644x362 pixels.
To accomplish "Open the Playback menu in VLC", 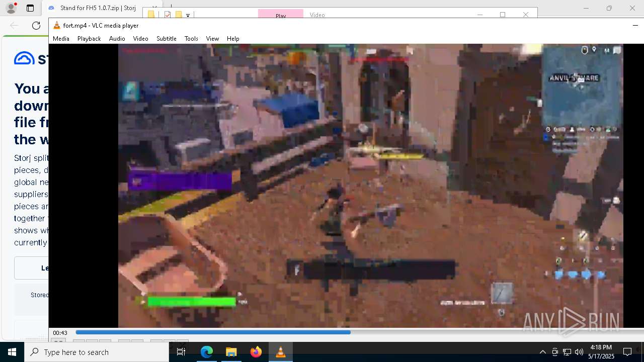I will 89,39.
